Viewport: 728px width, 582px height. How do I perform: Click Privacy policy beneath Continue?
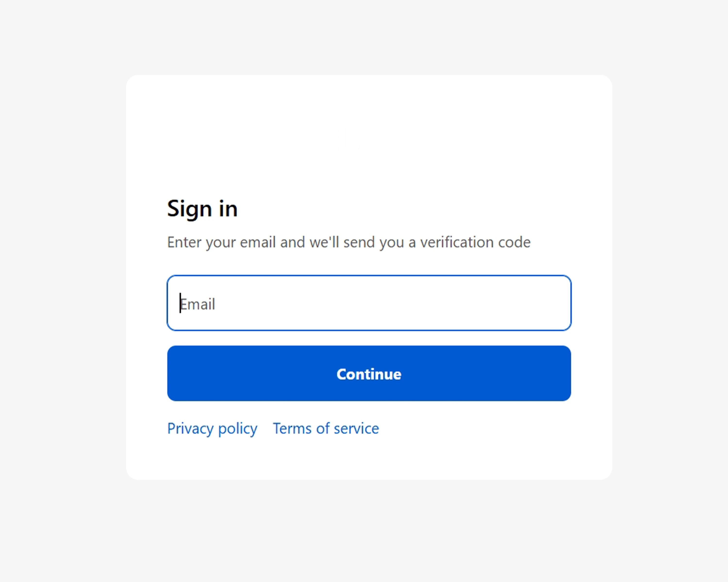click(212, 428)
